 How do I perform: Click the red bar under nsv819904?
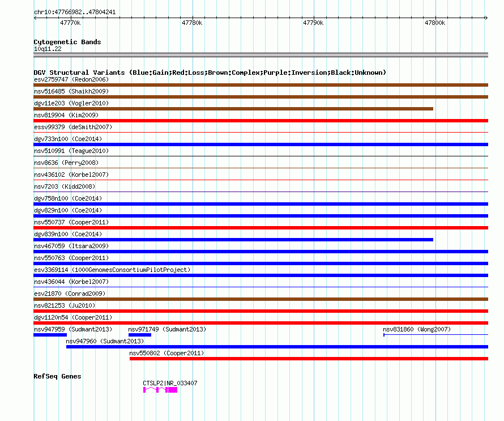(260, 121)
